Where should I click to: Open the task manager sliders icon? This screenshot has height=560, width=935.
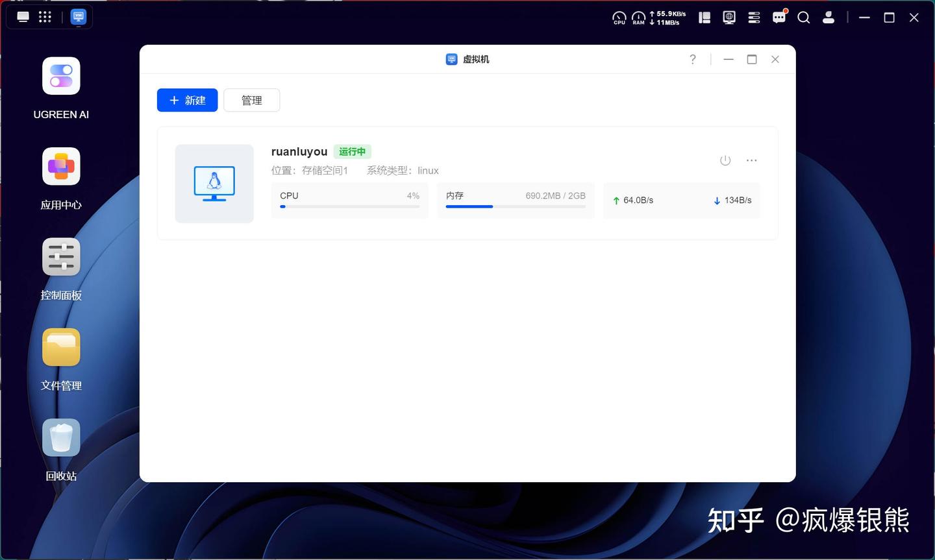(754, 18)
